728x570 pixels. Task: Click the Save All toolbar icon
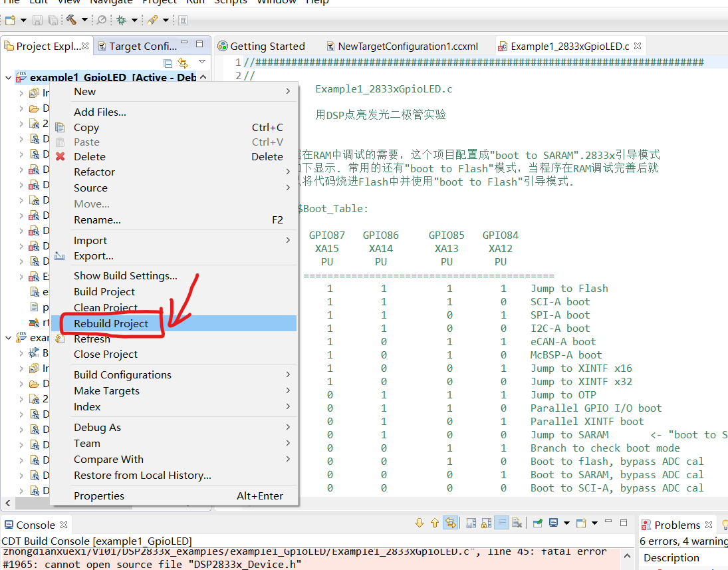click(53, 21)
